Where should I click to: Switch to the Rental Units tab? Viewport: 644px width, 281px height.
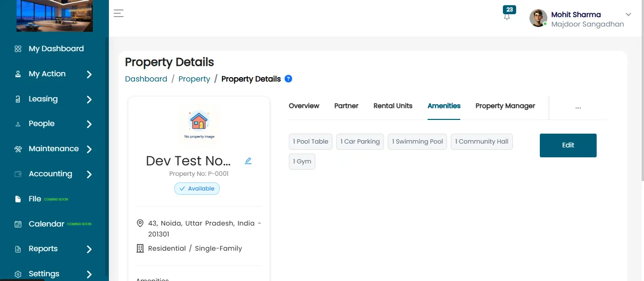click(x=393, y=106)
